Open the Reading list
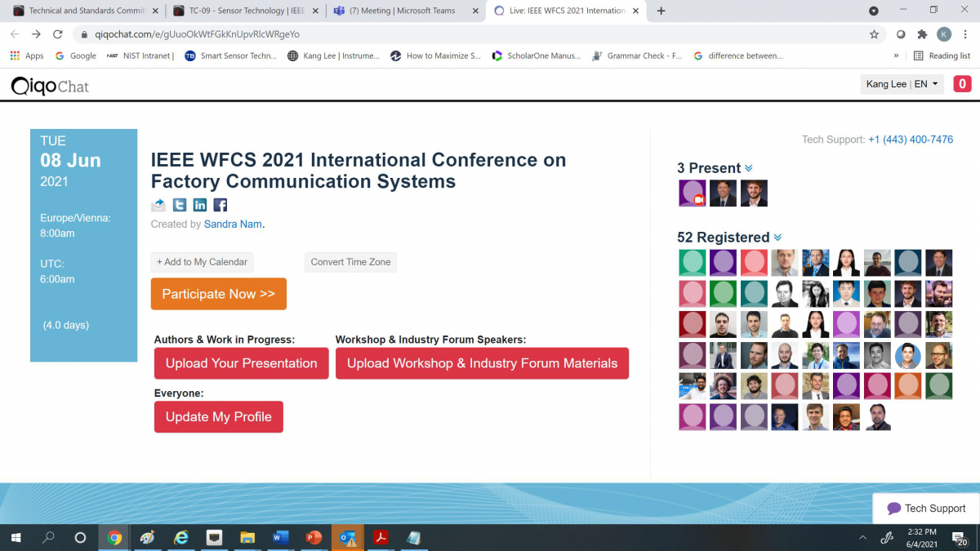The image size is (980, 551). [942, 56]
